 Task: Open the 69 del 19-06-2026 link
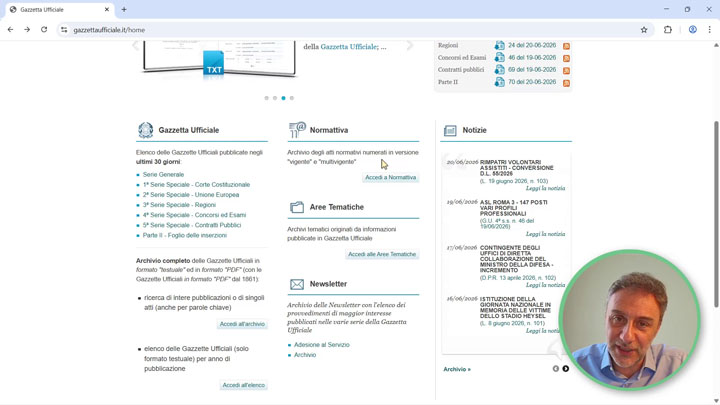[532, 70]
